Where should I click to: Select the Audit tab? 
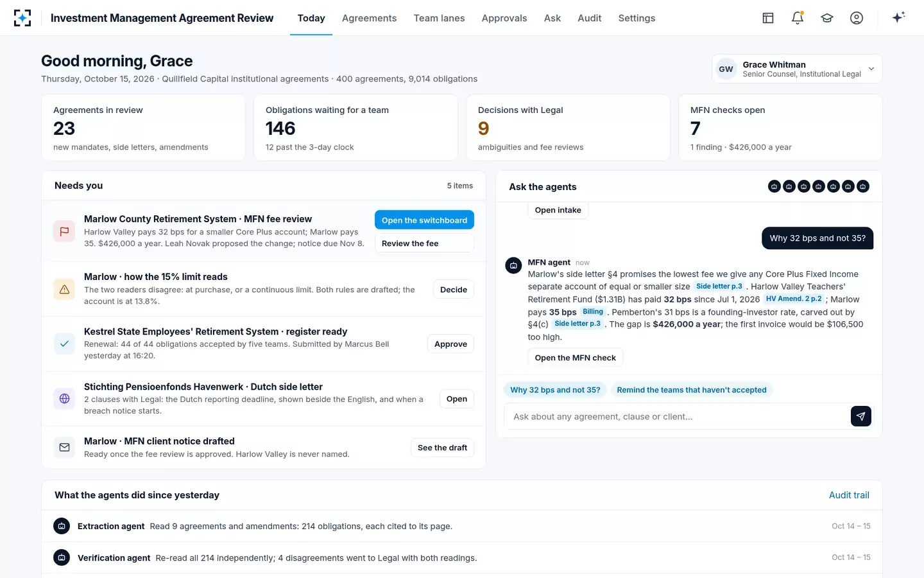click(589, 18)
